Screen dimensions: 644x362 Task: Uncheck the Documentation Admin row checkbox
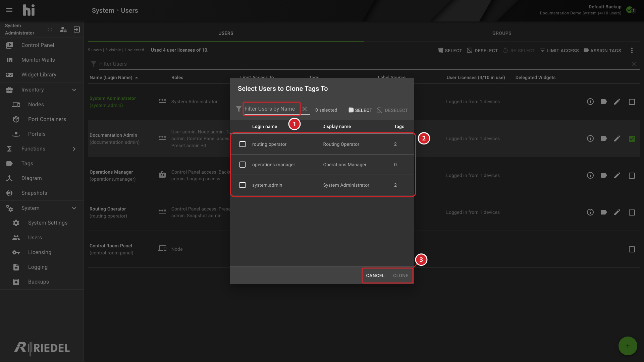coord(632,139)
